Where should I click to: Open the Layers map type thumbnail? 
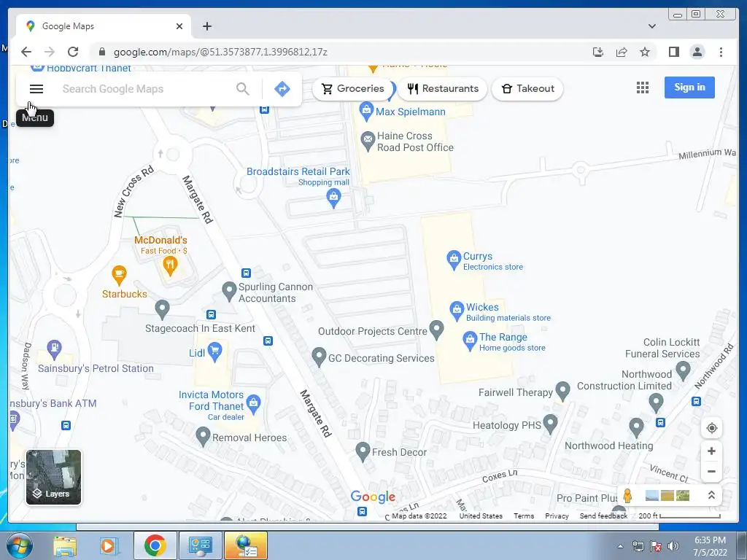(x=53, y=477)
